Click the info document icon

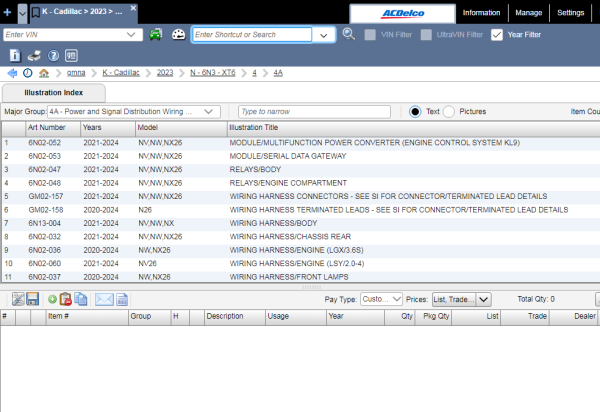15,55
